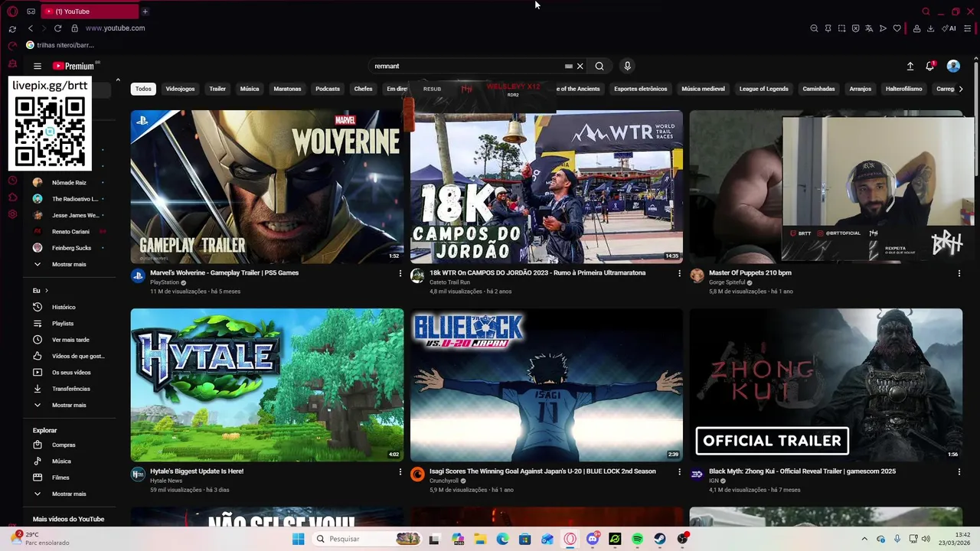
Task: Open Steam from the taskbar
Action: [659, 539]
